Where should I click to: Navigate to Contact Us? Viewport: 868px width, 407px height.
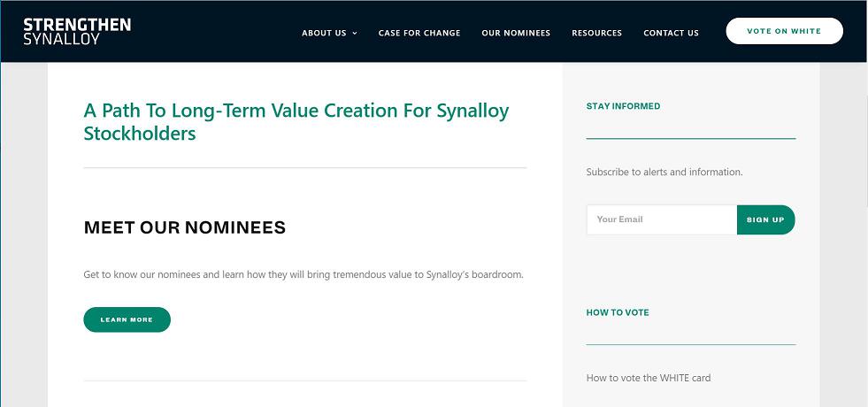pyautogui.click(x=671, y=33)
